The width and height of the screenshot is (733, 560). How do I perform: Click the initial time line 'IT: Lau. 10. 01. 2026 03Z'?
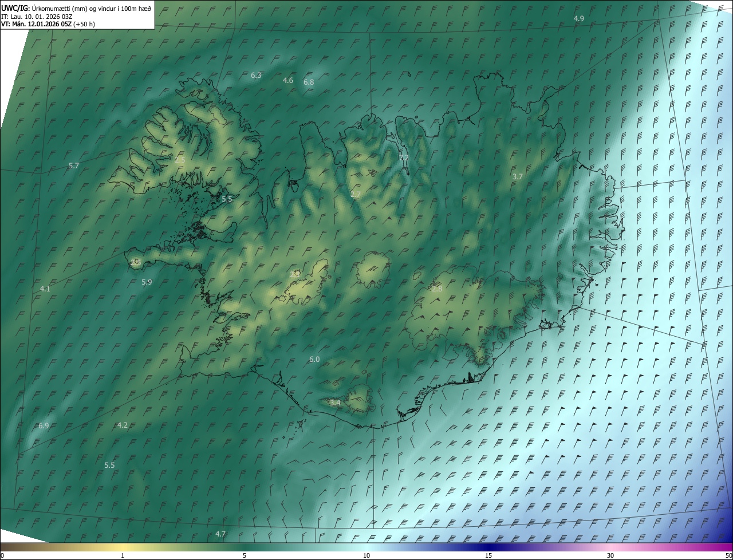[38, 16]
